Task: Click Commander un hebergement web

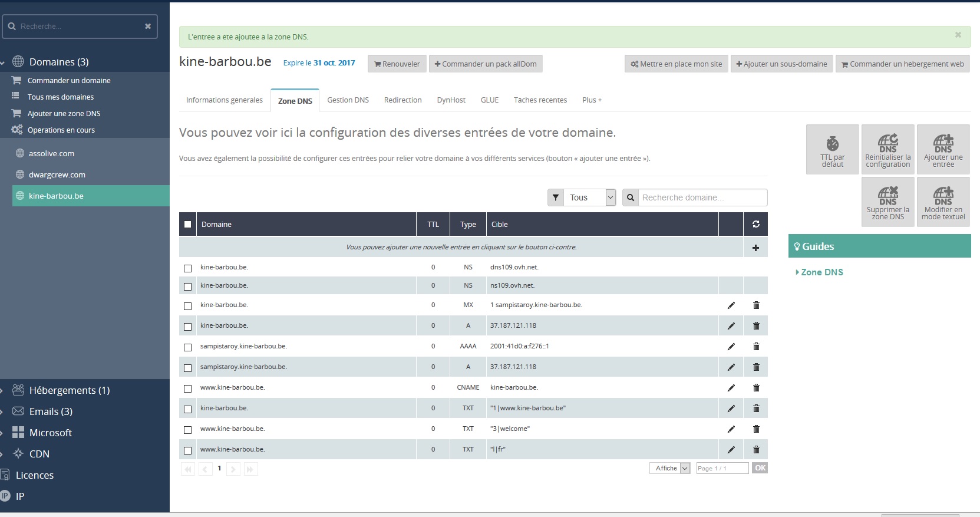Action: click(x=902, y=64)
